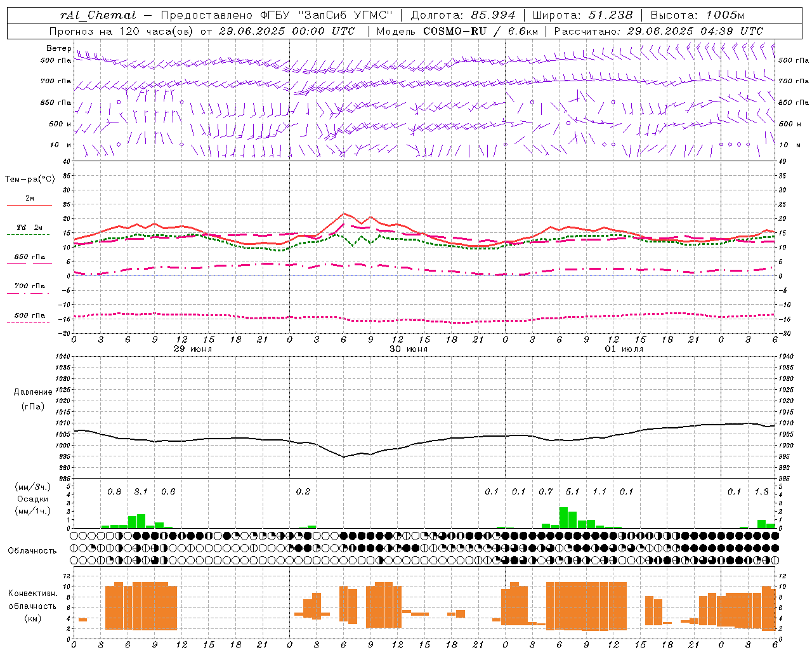This screenshot has width=812, height=650.
Task: Click the forecast line Прогноз на 120 часа(ов)
Action: click(x=122, y=31)
